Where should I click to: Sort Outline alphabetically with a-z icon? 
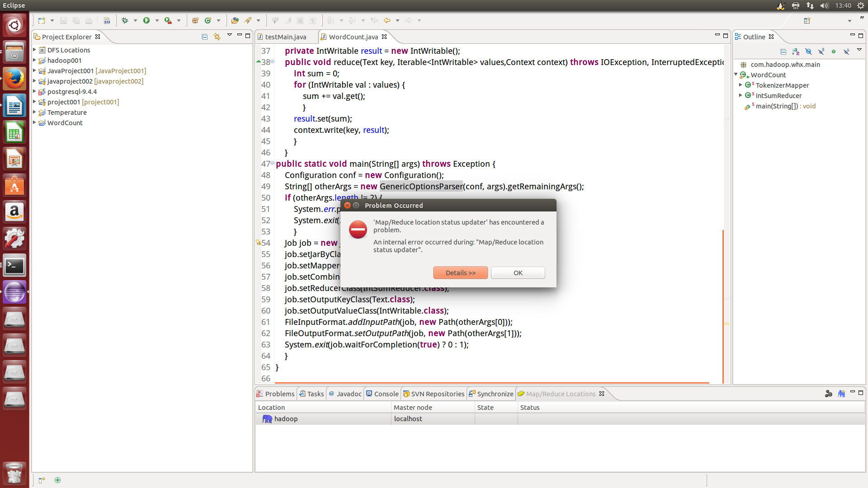pyautogui.click(x=796, y=52)
